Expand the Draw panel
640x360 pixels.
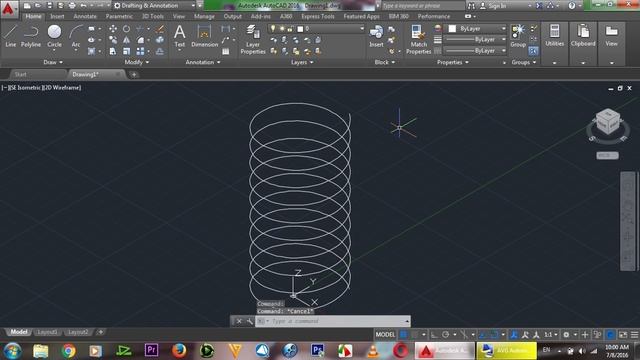(x=53, y=62)
